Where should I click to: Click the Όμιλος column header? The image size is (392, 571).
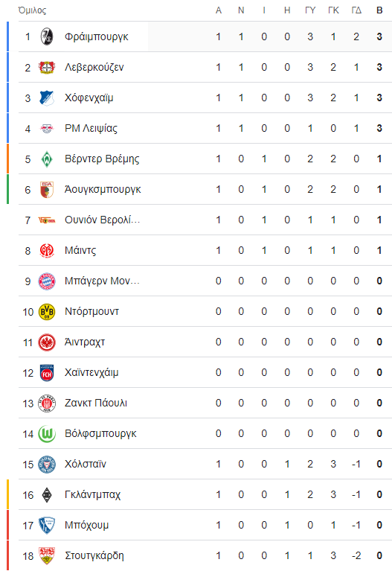coord(33,10)
